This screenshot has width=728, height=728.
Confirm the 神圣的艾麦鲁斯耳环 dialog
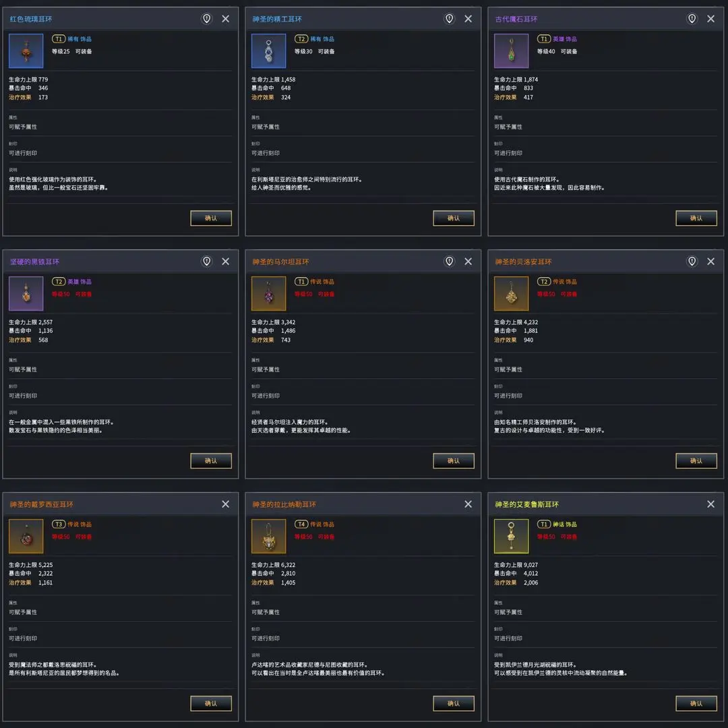click(x=696, y=703)
